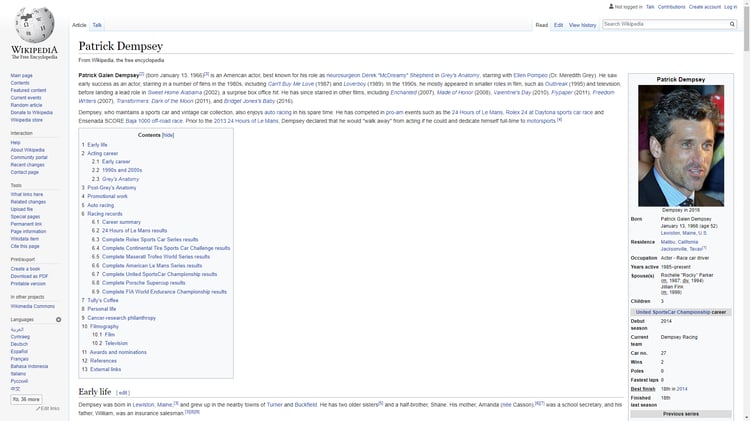This screenshot has width=750, height=421.
Task: Click the Edit links pencil icon
Action: [38, 409]
